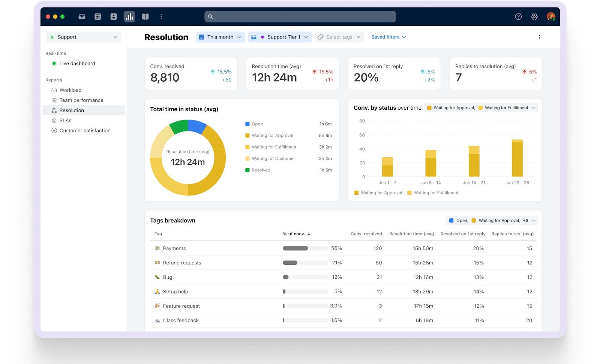Screen dimensions: 600x364
Task: Open the contacts icon in top bar
Action: click(x=114, y=16)
